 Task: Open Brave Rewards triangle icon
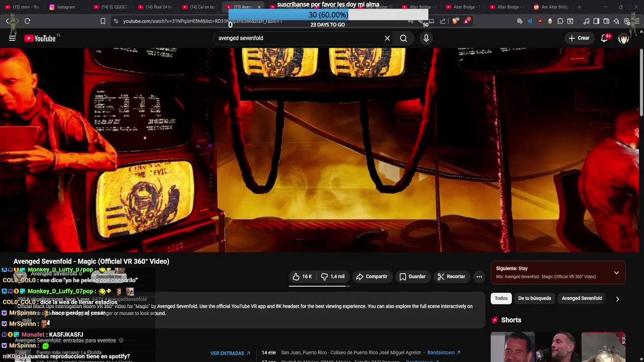[x=467, y=21]
